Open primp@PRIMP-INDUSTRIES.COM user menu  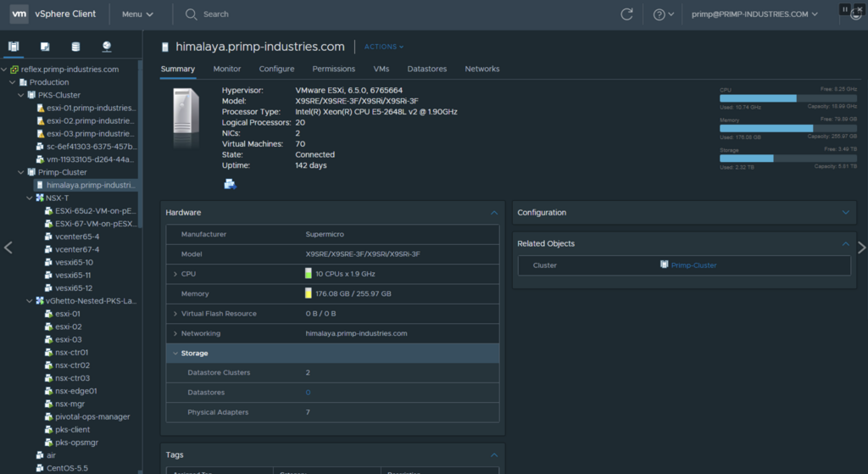pos(754,14)
